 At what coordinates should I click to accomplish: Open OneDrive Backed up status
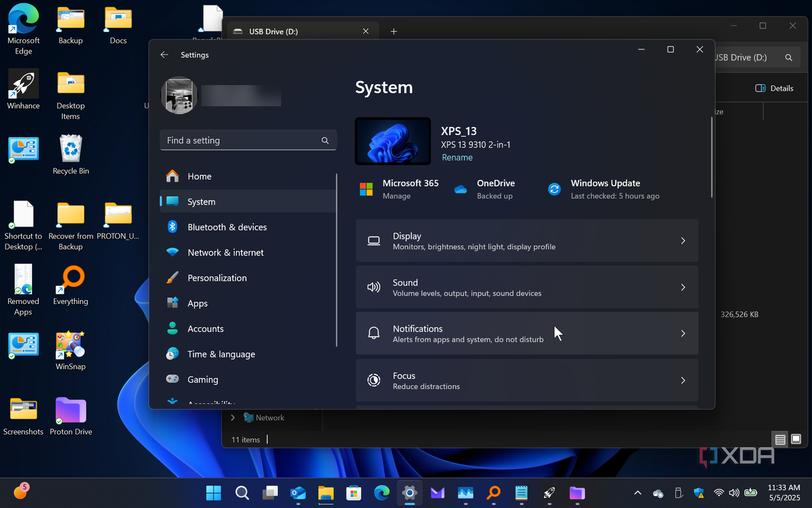click(x=485, y=189)
